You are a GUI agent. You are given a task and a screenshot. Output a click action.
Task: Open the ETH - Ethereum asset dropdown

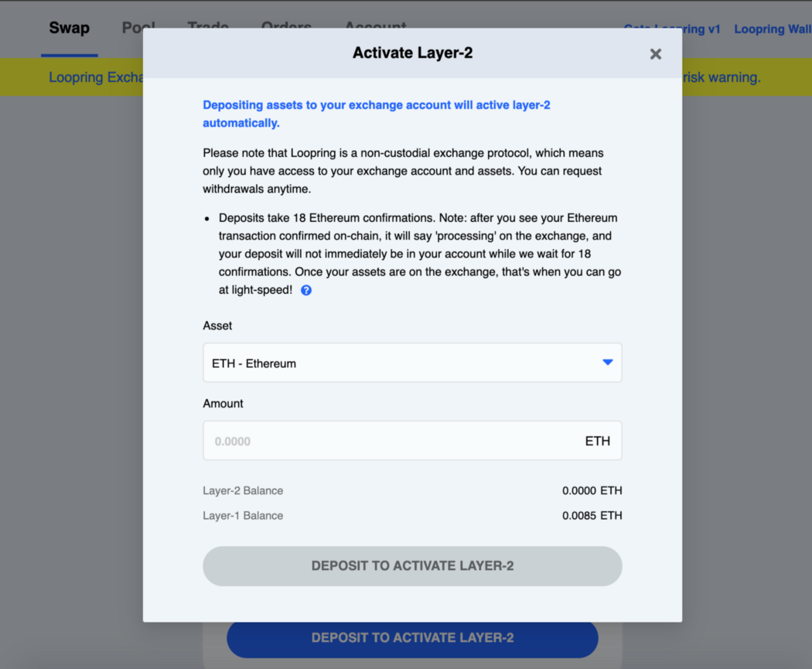pyautogui.click(x=411, y=363)
